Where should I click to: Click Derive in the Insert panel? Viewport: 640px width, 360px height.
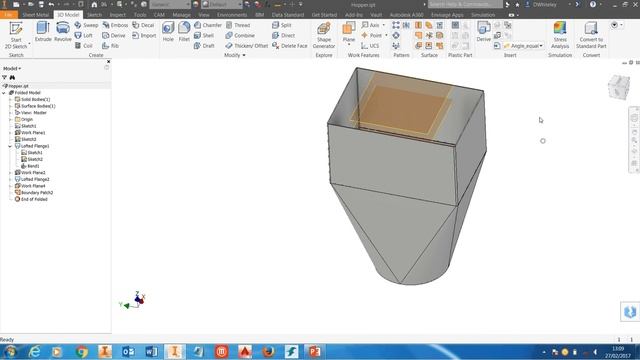[x=484, y=32]
